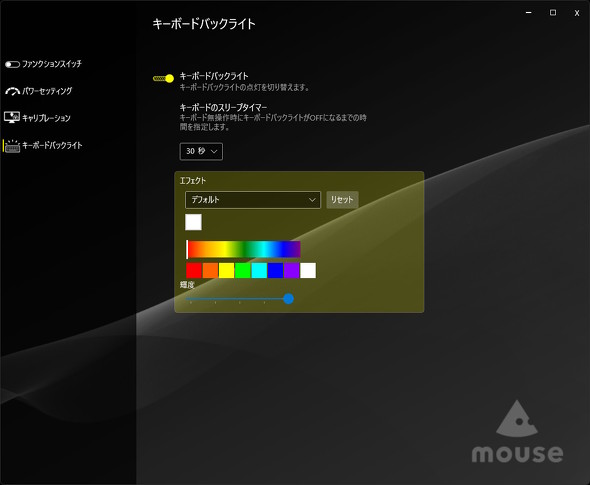
Task: Close the window with X button
Action: click(577, 13)
